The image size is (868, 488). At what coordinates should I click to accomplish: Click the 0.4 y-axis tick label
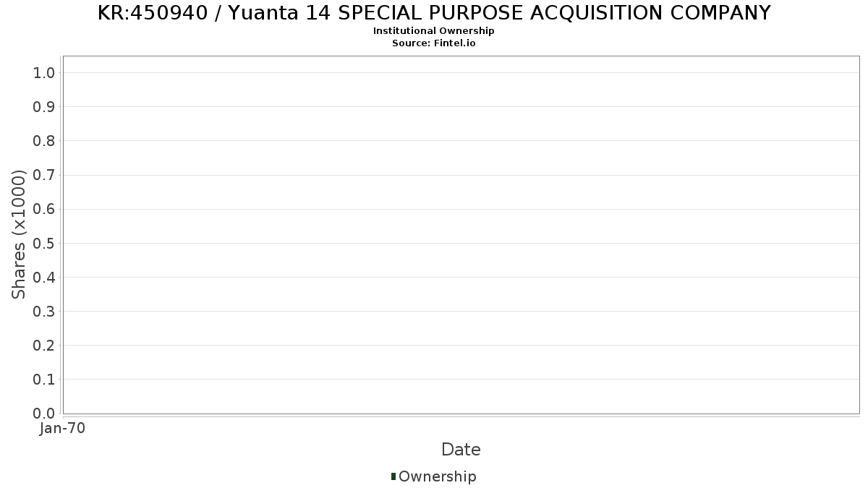44,277
